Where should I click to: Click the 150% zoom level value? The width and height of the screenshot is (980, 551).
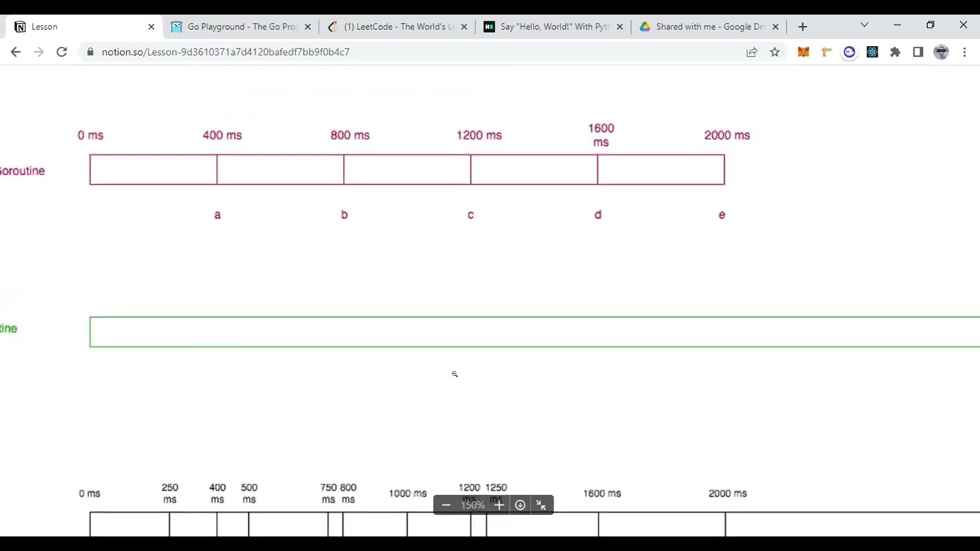473,505
